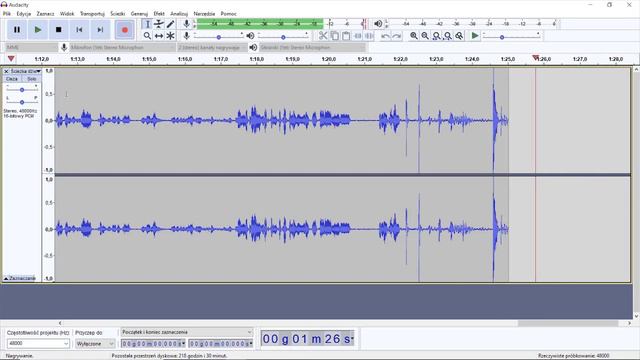Click the green recording level meter
The width and height of the screenshot is (640, 360).
pos(260,24)
